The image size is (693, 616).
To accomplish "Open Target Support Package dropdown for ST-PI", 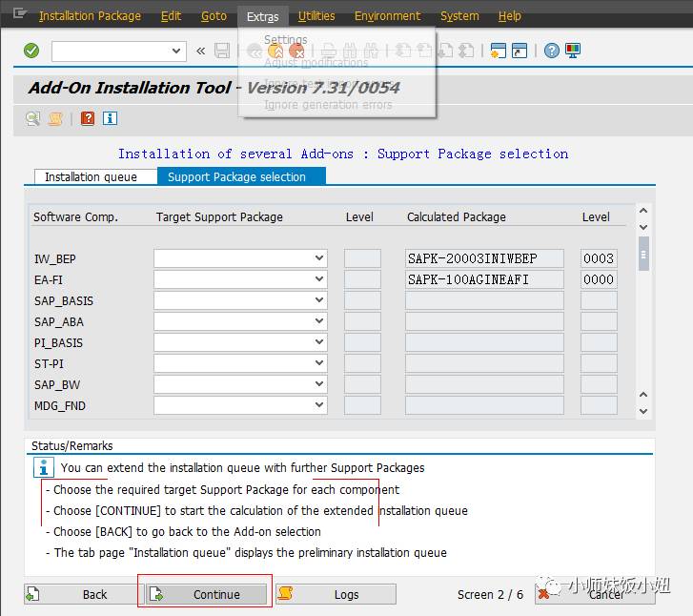I will [x=319, y=363].
